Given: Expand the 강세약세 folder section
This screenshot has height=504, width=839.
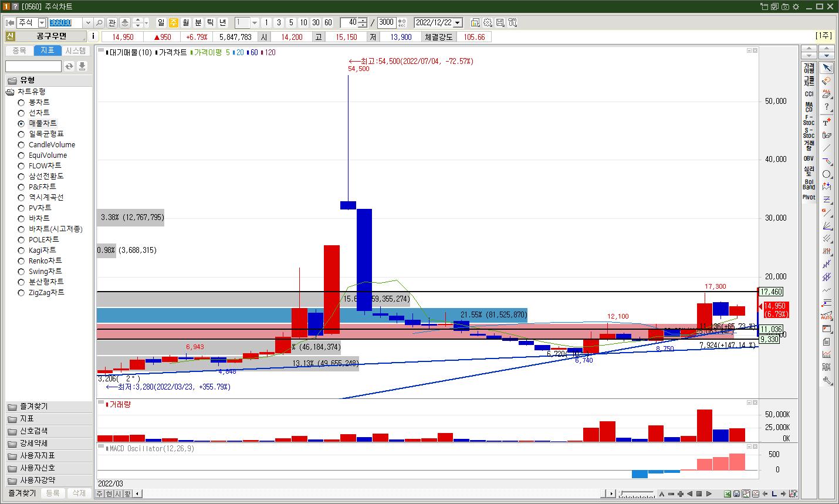Looking at the screenshot, I should (49, 444).
